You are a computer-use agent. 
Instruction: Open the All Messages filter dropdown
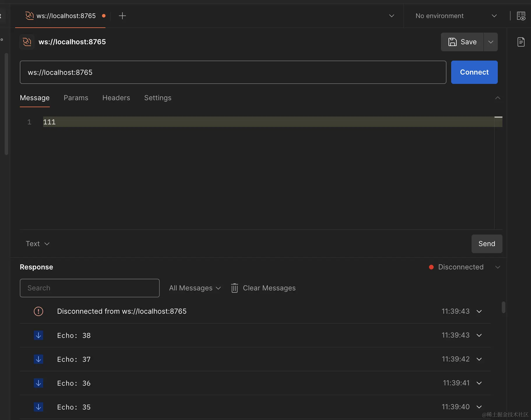(x=195, y=288)
